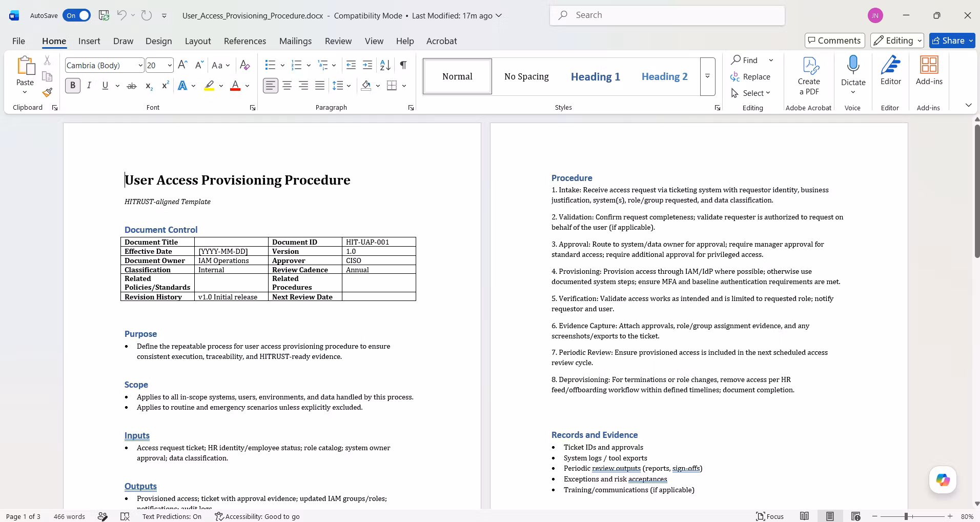Clear all formatting with the eraser icon

pos(245,65)
